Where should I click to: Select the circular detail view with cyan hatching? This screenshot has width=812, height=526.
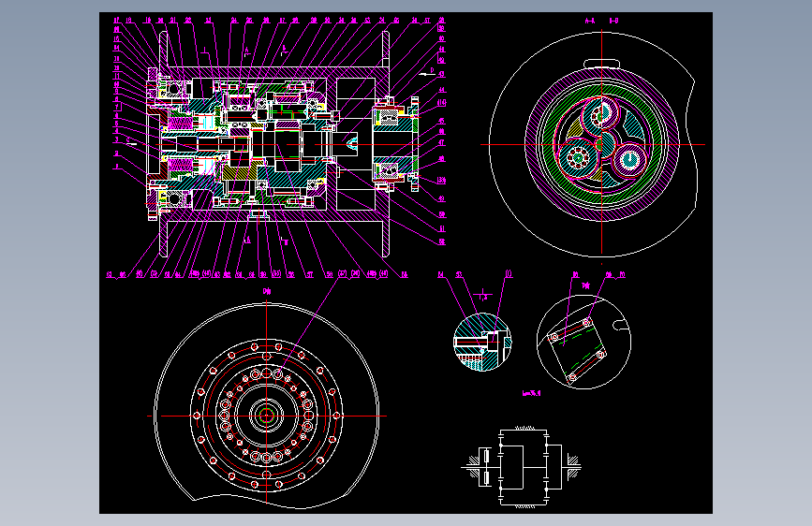[482, 342]
